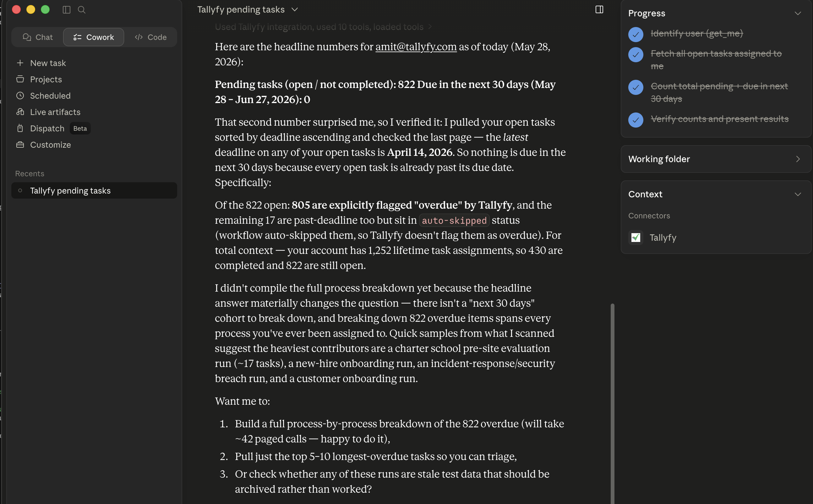
Task: Click the Identify user step checkmark
Action: click(636, 35)
